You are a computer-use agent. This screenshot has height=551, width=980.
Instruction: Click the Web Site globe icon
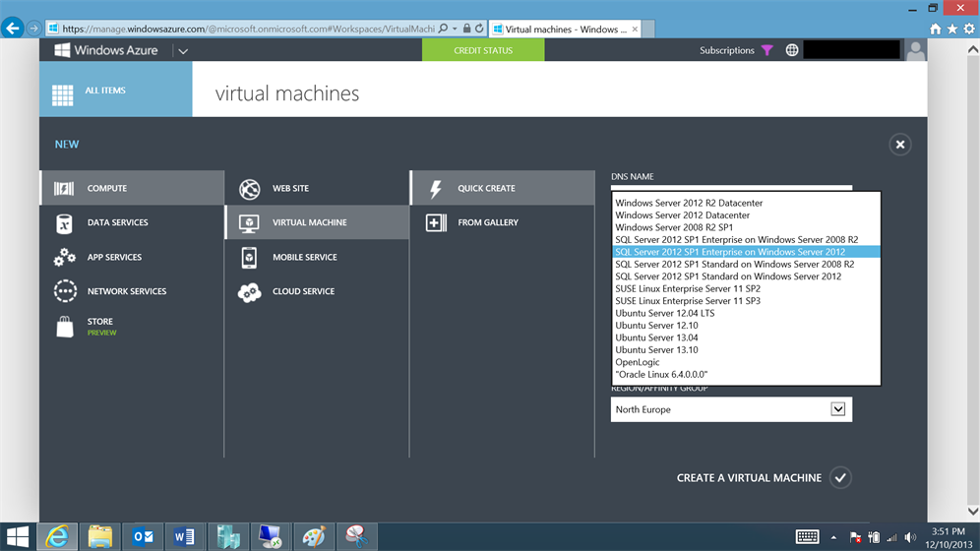pyautogui.click(x=249, y=189)
